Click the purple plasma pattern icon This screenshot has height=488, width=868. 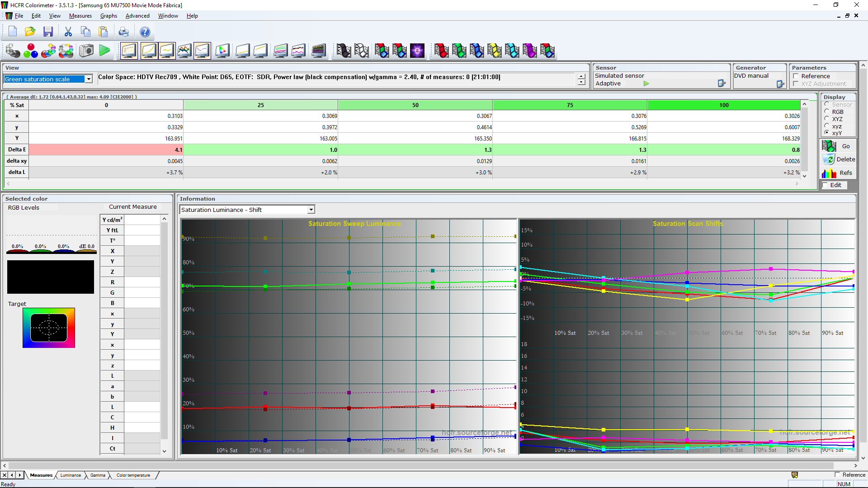(417, 51)
